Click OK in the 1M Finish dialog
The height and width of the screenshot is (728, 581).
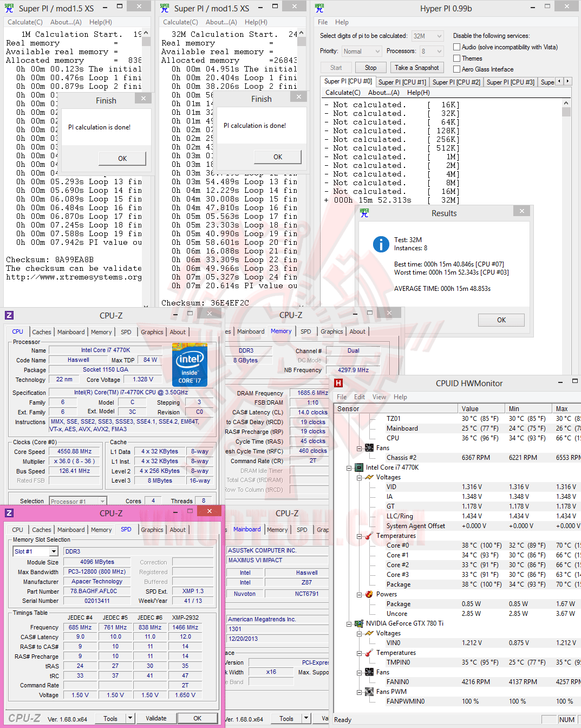pos(122,159)
